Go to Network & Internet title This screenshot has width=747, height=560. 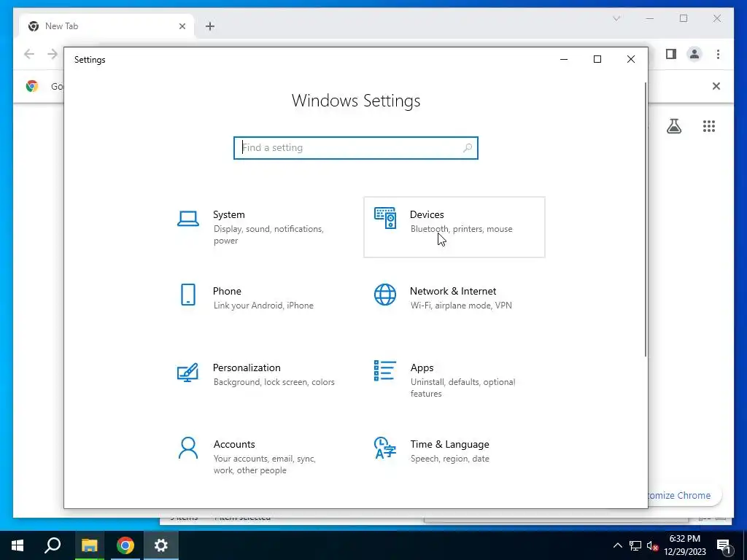tap(453, 291)
